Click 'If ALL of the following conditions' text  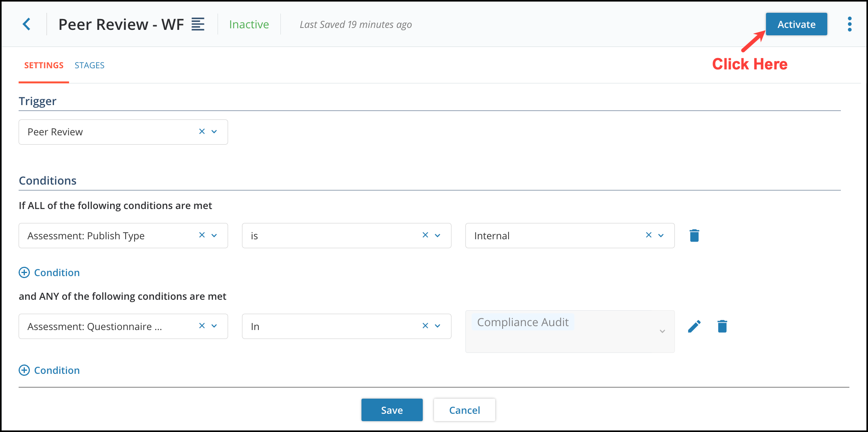point(115,206)
